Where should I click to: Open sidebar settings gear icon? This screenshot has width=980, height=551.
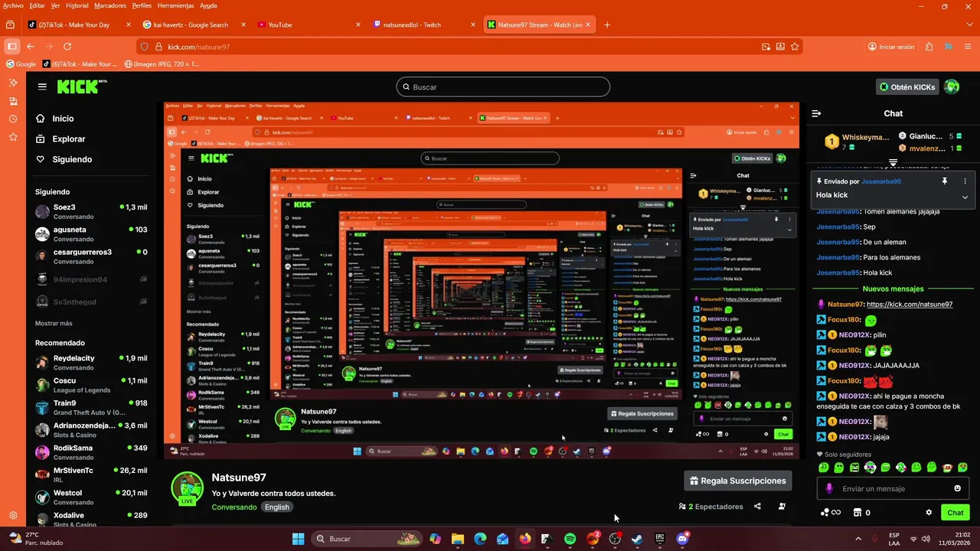(x=13, y=515)
